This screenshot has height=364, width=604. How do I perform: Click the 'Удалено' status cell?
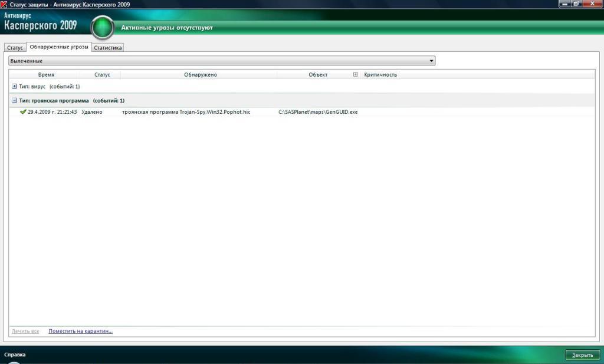[x=92, y=112]
